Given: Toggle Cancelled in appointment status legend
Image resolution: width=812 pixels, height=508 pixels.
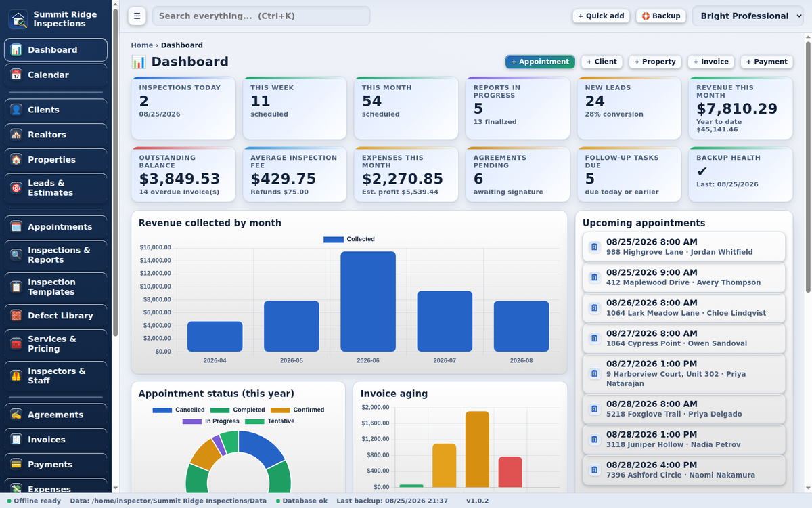Looking at the screenshot, I should coord(179,410).
